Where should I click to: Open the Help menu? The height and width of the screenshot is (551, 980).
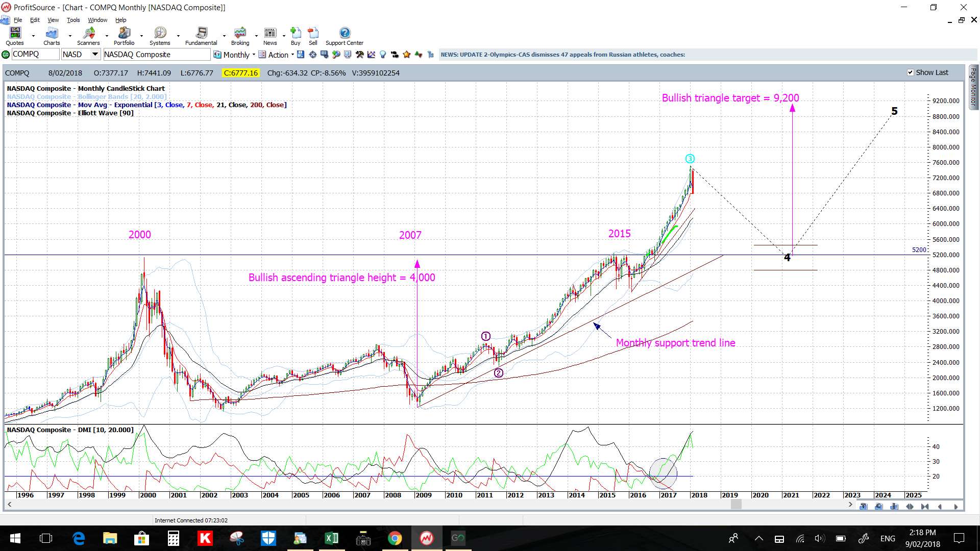click(121, 20)
